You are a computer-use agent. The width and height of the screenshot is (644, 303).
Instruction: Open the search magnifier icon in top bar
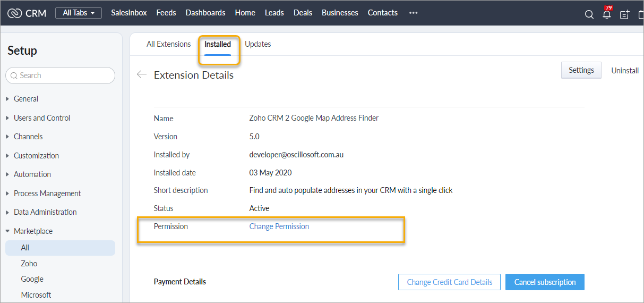[589, 14]
